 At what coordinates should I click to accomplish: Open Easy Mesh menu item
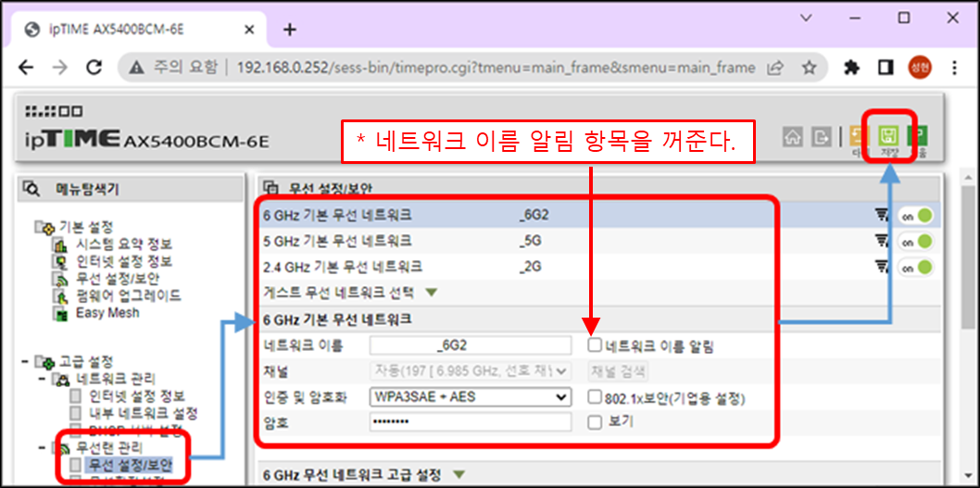[x=107, y=314]
